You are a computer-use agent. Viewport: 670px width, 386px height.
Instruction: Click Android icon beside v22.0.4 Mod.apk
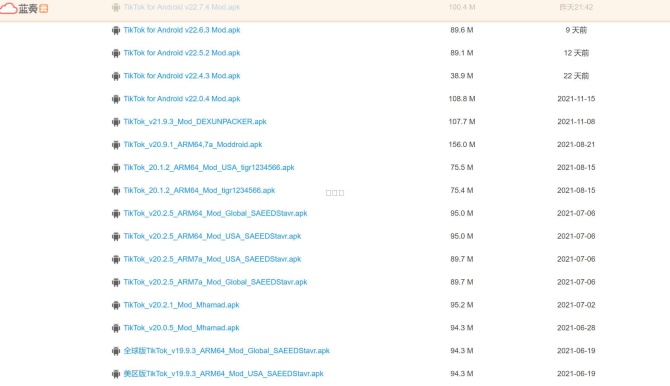coord(116,99)
